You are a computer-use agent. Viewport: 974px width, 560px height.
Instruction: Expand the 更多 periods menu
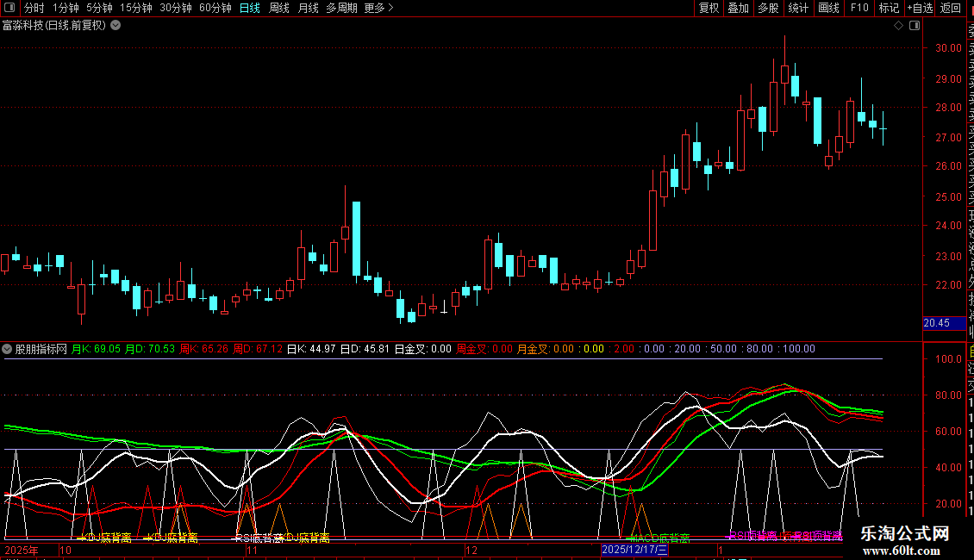pyautogui.click(x=379, y=8)
